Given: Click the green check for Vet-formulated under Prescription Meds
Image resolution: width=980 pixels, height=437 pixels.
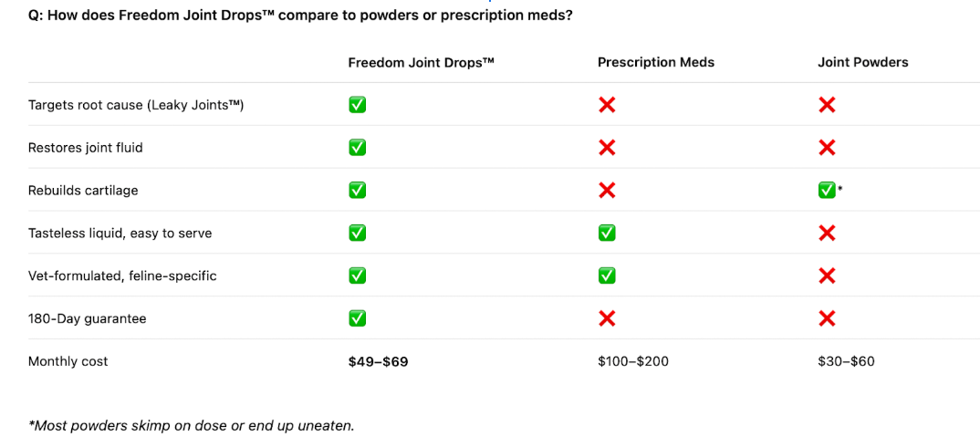Looking at the screenshot, I should (607, 276).
